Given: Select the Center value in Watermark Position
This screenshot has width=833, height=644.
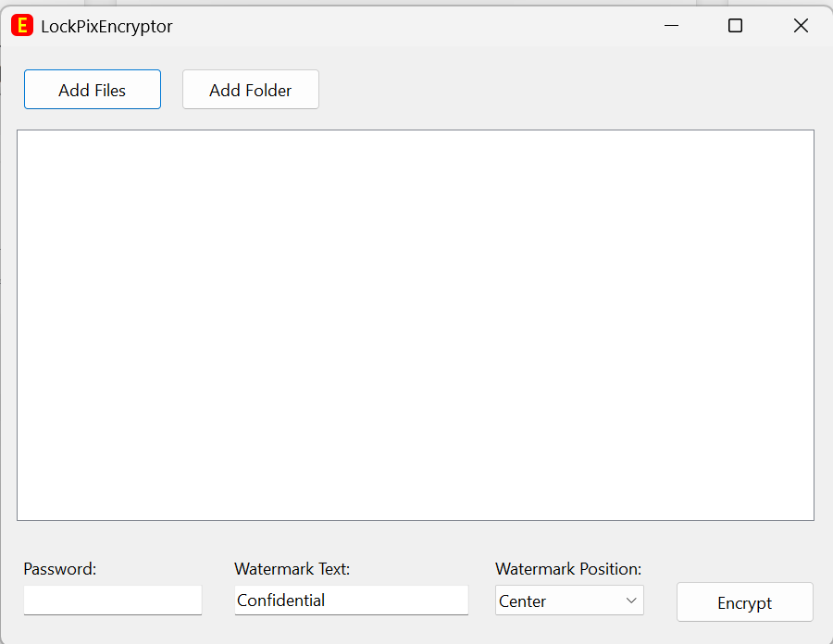Looking at the screenshot, I should point(528,600).
